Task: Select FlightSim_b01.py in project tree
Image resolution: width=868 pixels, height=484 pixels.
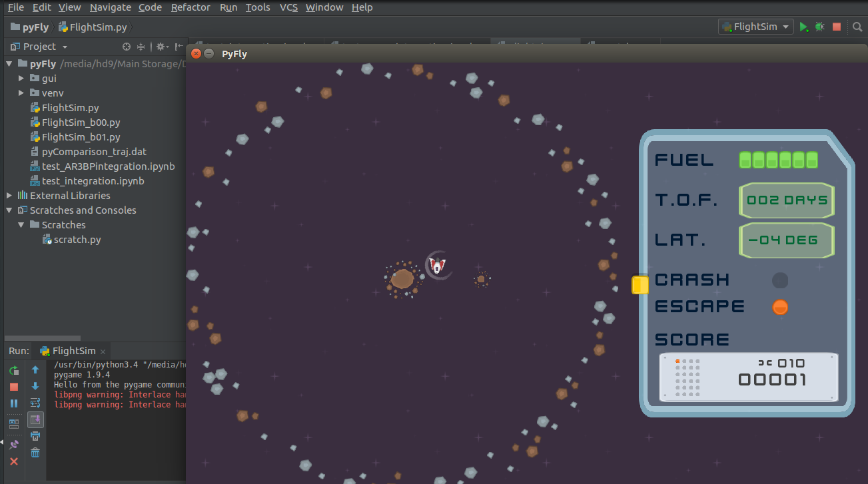Action: click(75, 137)
